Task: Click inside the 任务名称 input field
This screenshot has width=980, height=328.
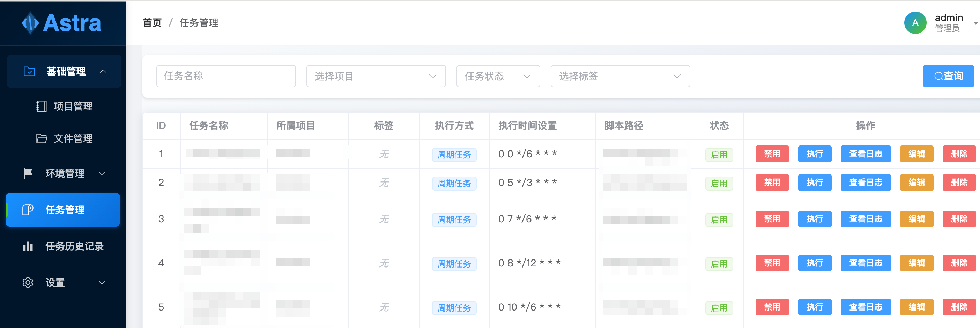Action: coord(226,76)
